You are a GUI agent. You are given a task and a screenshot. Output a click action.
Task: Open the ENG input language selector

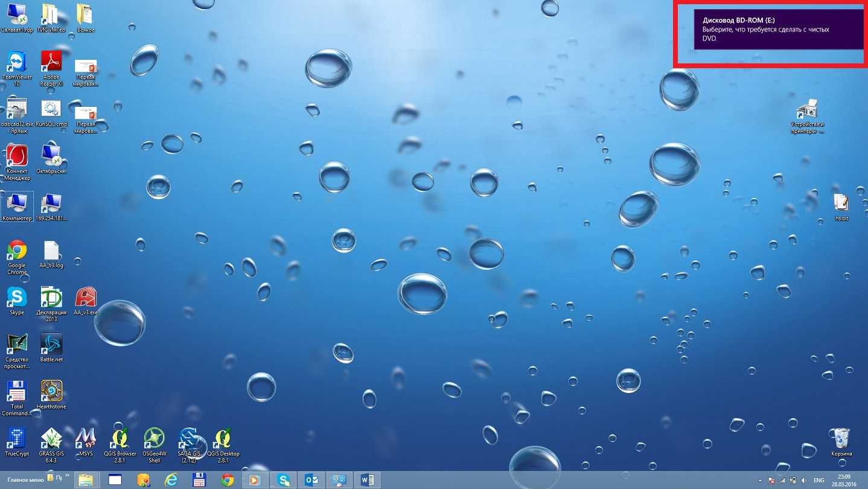(819, 481)
